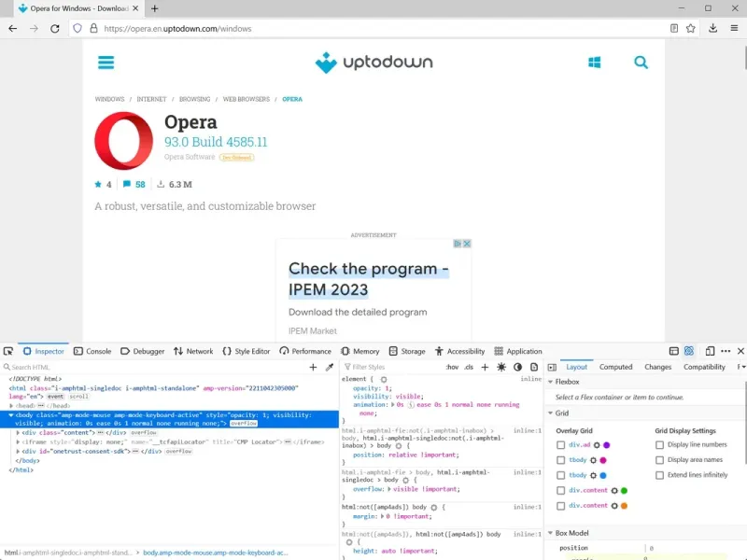Collapse the Grid section
Viewport: 747px width, 560px height.
point(551,413)
